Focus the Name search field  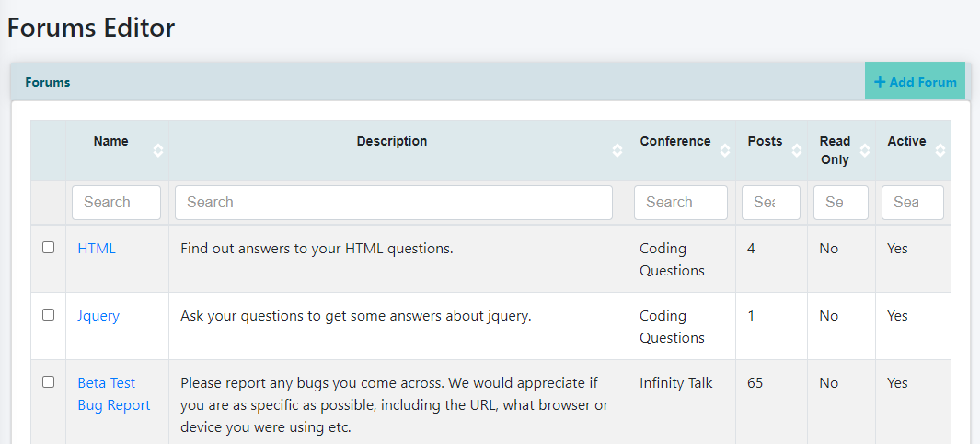[116, 203]
